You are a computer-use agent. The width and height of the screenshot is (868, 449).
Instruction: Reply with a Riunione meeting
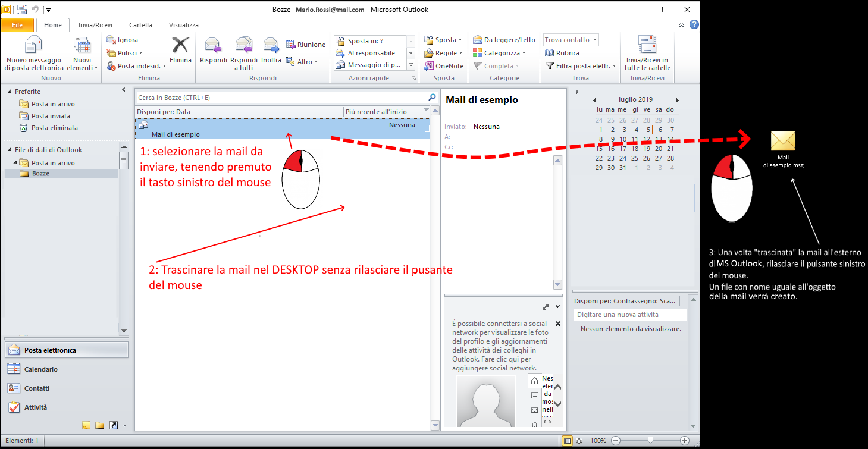[x=306, y=45]
